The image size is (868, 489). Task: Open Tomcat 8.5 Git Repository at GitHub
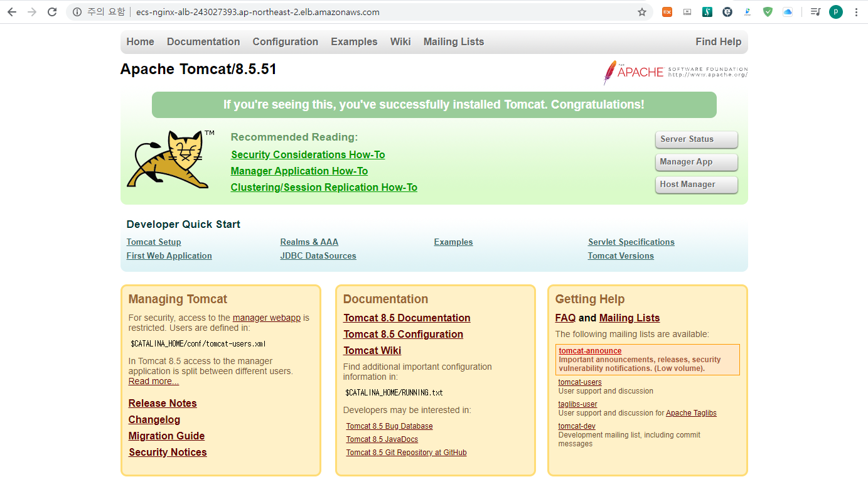click(406, 453)
